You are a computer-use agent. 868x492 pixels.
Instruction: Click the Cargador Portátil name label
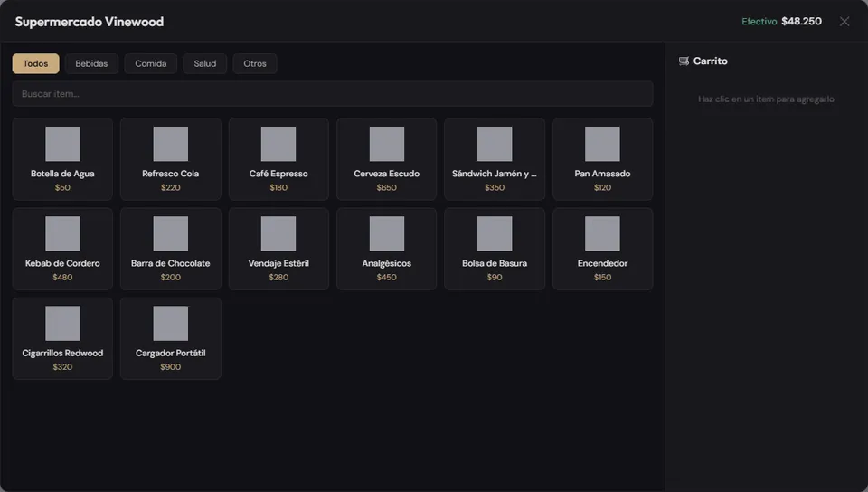tap(171, 353)
